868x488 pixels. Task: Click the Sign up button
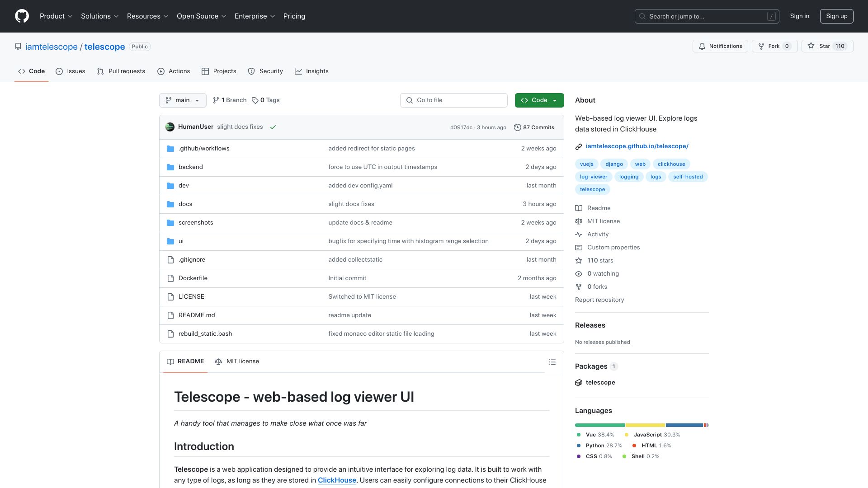pos(837,16)
